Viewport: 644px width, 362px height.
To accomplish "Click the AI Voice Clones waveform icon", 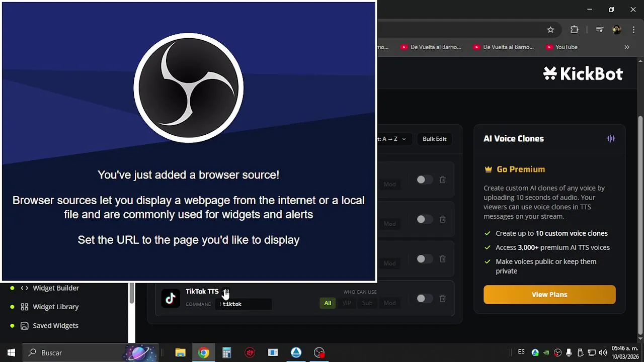I will [611, 138].
